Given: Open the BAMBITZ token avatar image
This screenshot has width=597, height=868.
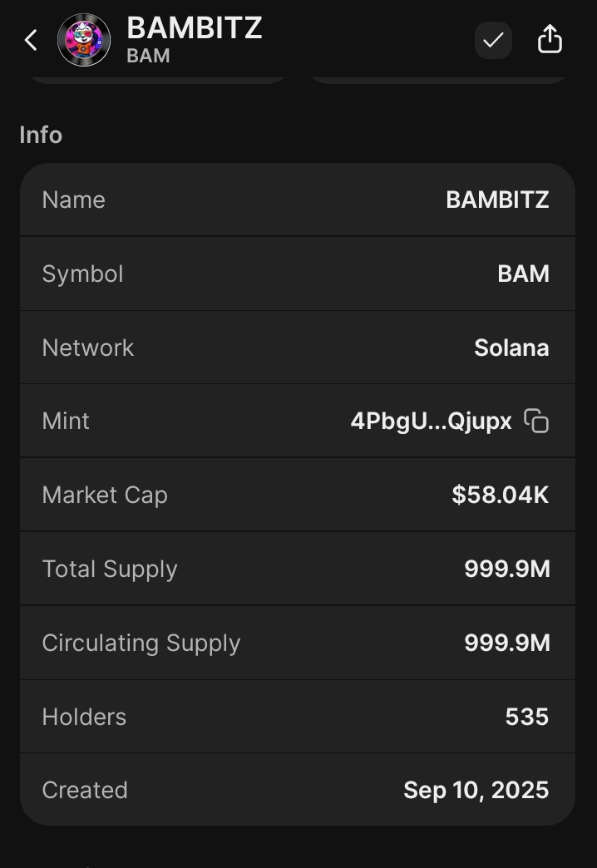Looking at the screenshot, I should click(84, 41).
